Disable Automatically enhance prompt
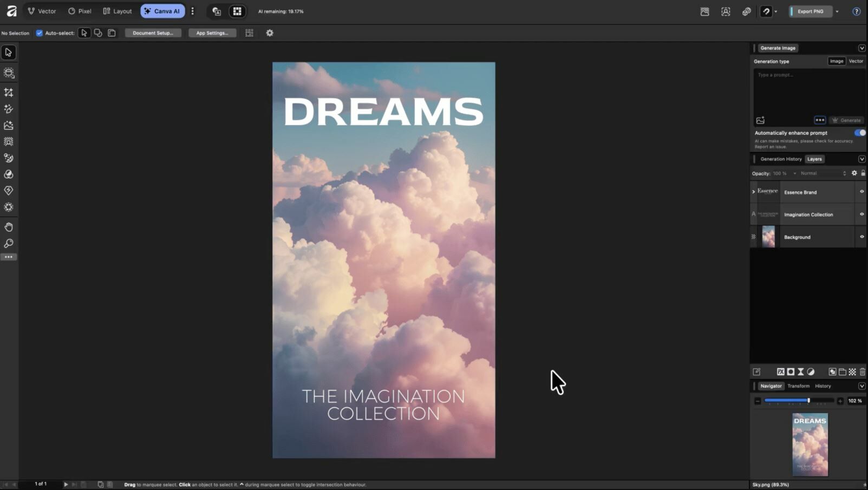 pyautogui.click(x=859, y=133)
